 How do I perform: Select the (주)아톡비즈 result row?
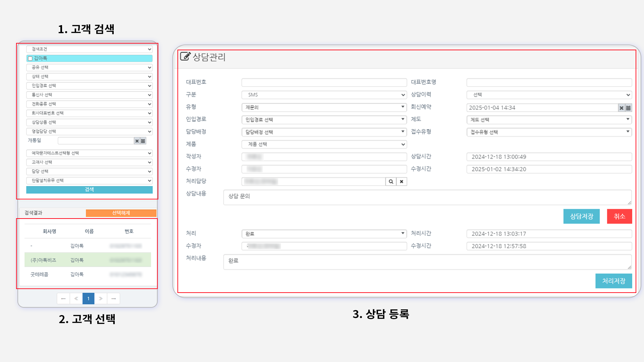[88, 260]
